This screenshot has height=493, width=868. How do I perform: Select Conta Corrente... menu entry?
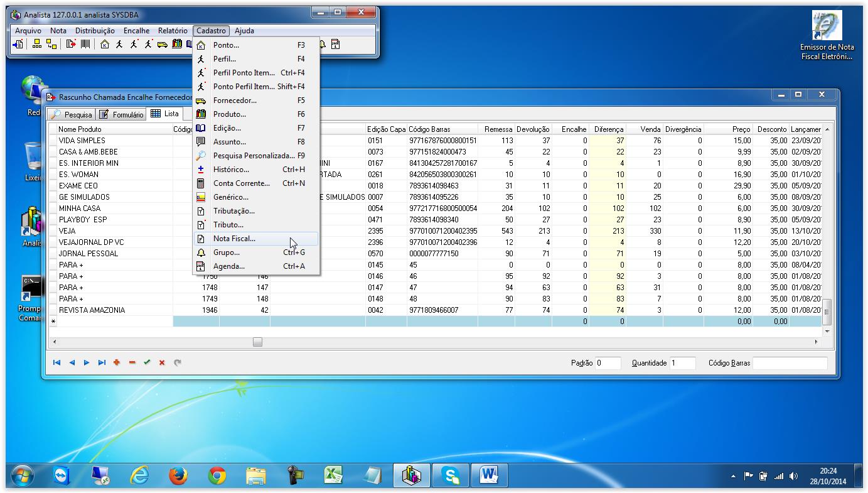point(256,183)
